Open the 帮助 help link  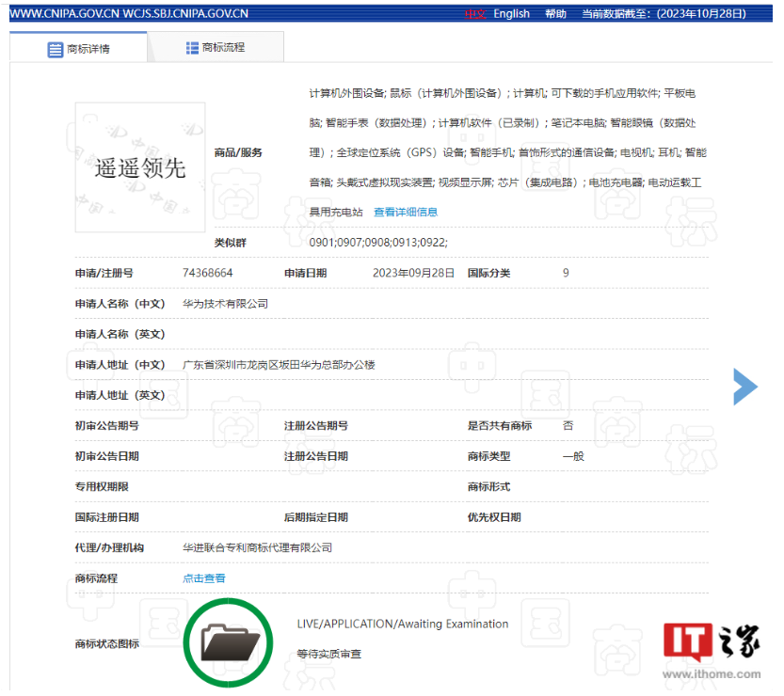tap(556, 14)
